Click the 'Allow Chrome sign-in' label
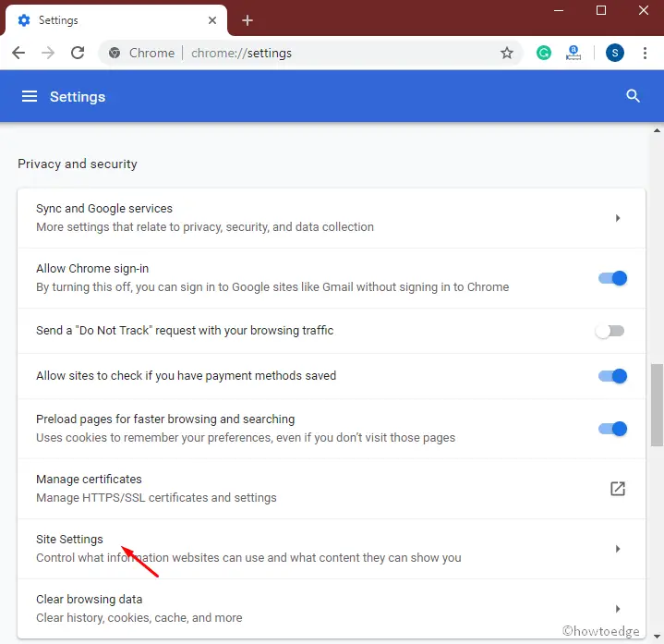 (x=92, y=269)
